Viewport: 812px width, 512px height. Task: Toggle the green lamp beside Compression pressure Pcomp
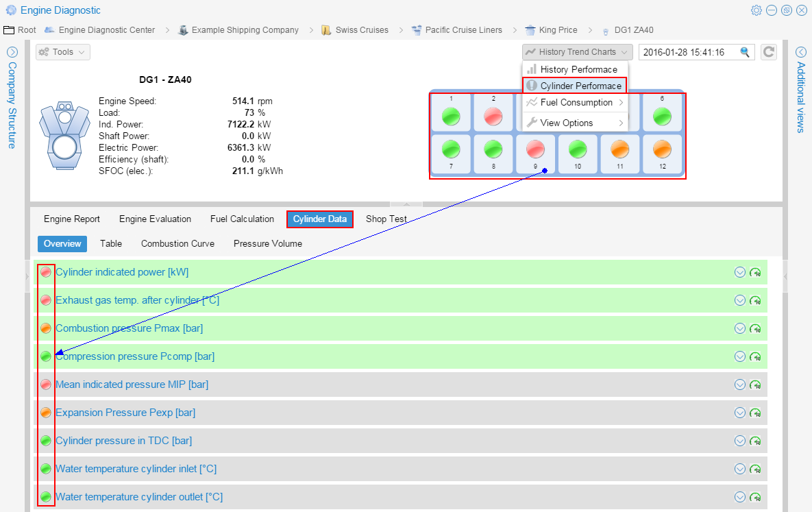coord(45,356)
